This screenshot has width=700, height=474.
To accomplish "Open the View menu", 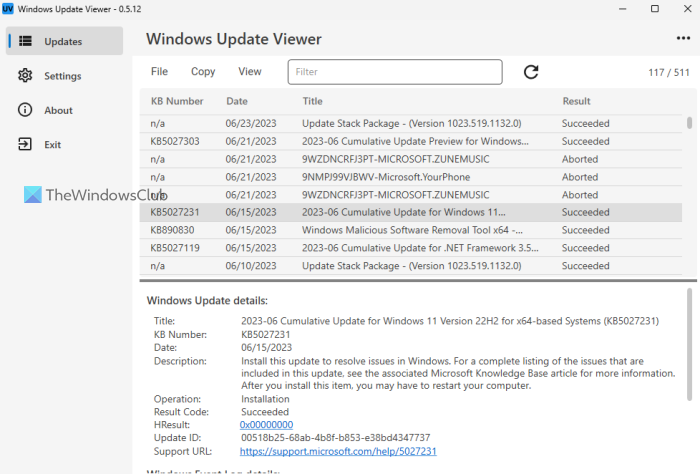I will (x=250, y=71).
